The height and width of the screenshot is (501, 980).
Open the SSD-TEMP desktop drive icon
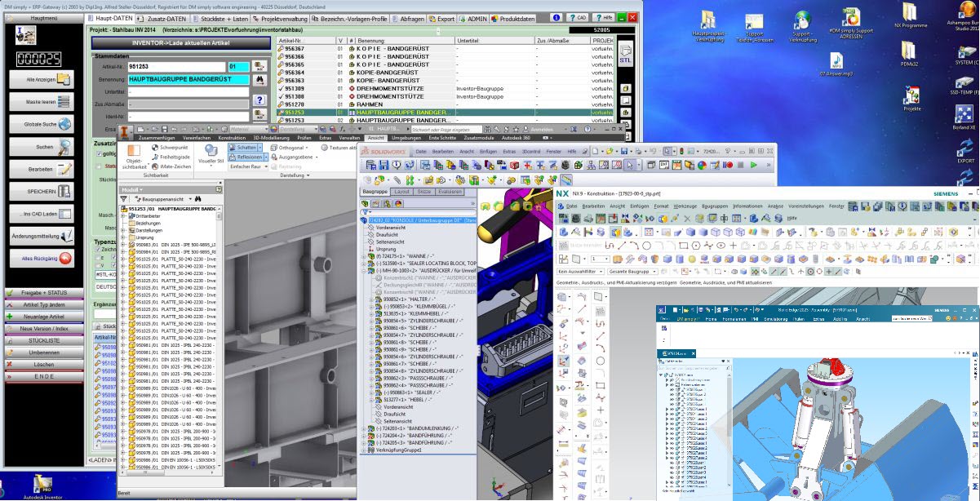click(x=966, y=82)
